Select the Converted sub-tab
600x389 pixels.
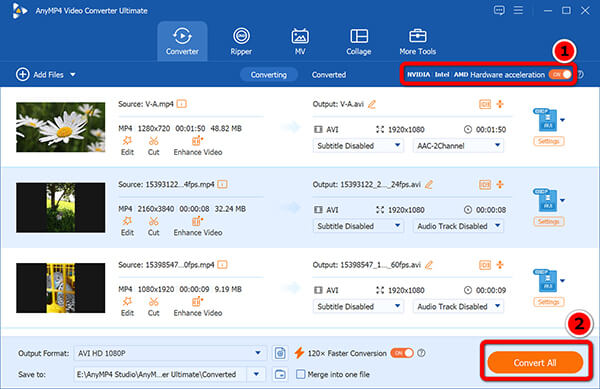point(329,75)
